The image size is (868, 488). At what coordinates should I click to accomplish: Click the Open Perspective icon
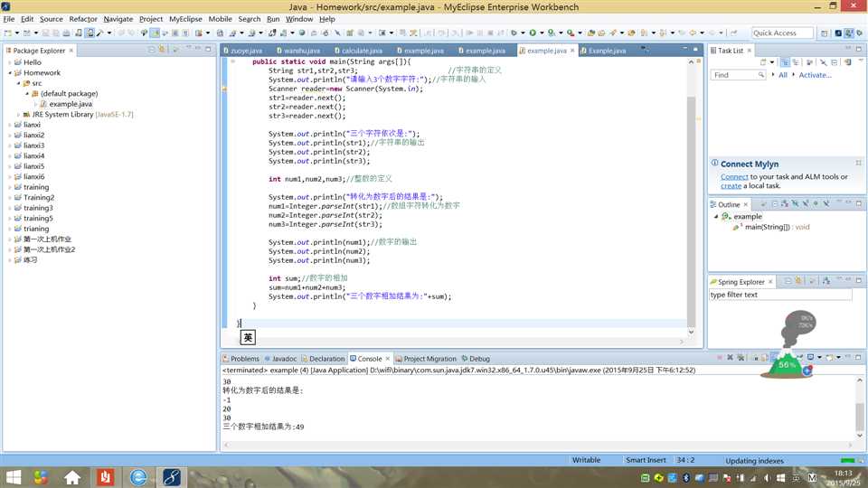(x=825, y=33)
